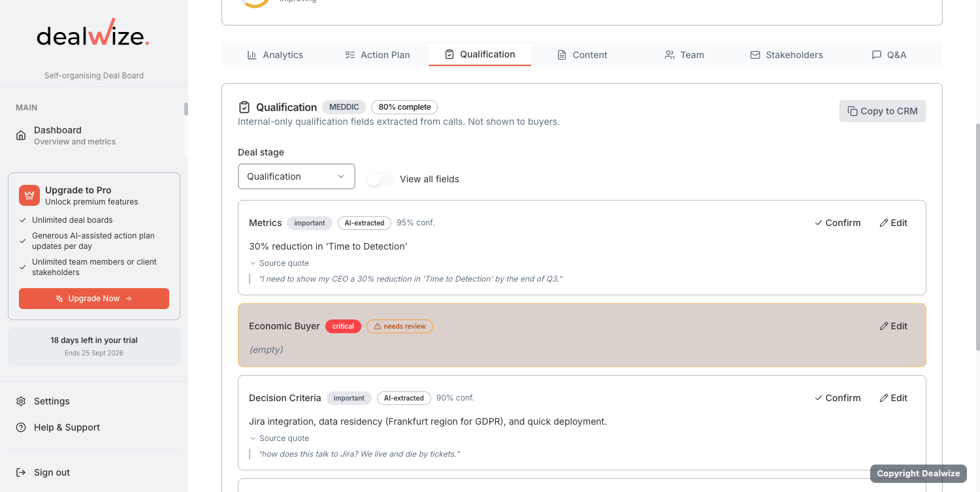This screenshot has height=492, width=980.
Task: Click the pencil icon in the Economic Buyer row
Action: [884, 326]
